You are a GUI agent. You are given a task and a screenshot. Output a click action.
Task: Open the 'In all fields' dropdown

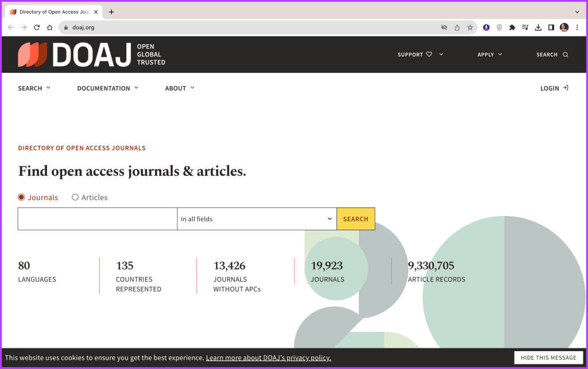257,219
